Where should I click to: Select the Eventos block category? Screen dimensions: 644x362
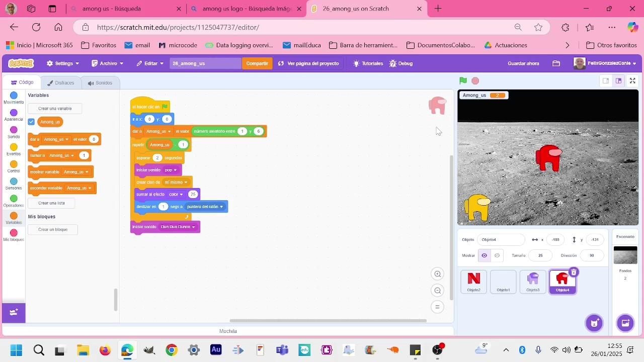click(x=14, y=150)
